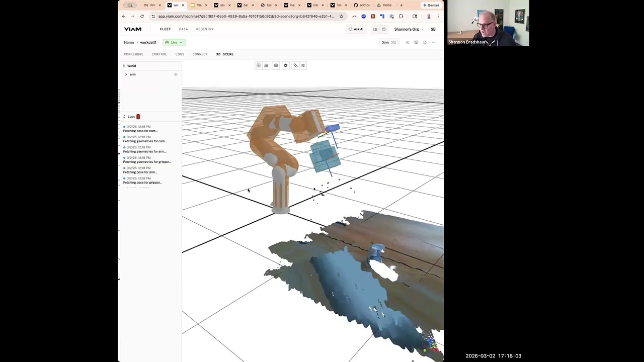
Task: Click log entry 'Fetching pose for cam...'
Action: coord(140,131)
